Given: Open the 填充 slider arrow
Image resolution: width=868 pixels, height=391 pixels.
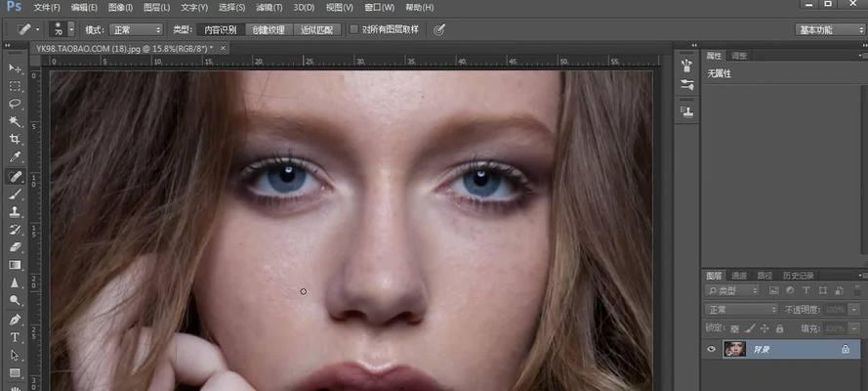Looking at the screenshot, I should [x=854, y=328].
